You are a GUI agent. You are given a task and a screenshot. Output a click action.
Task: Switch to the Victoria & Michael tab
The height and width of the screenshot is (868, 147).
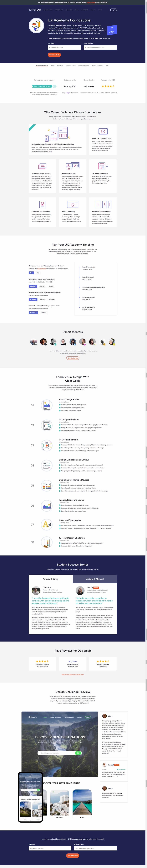click(95, 579)
